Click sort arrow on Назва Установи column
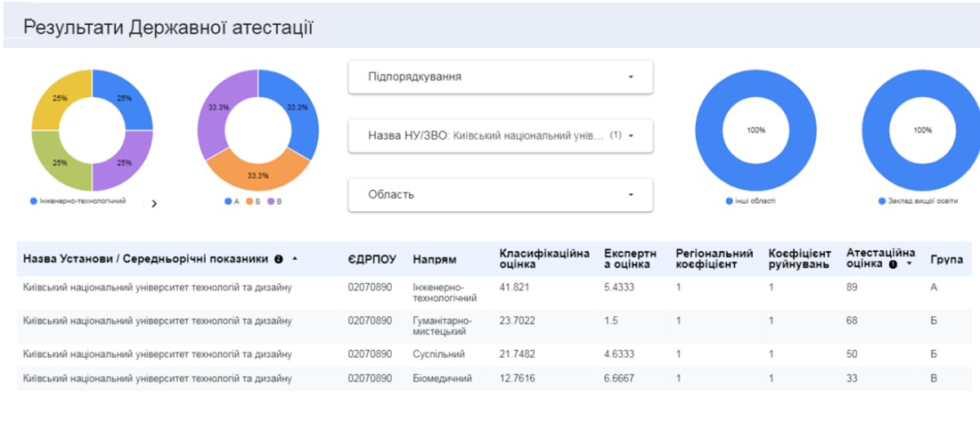980x447 pixels. (x=295, y=259)
